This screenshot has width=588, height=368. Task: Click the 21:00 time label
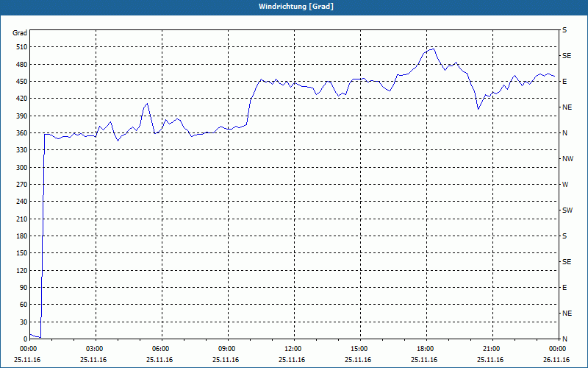tap(492, 349)
